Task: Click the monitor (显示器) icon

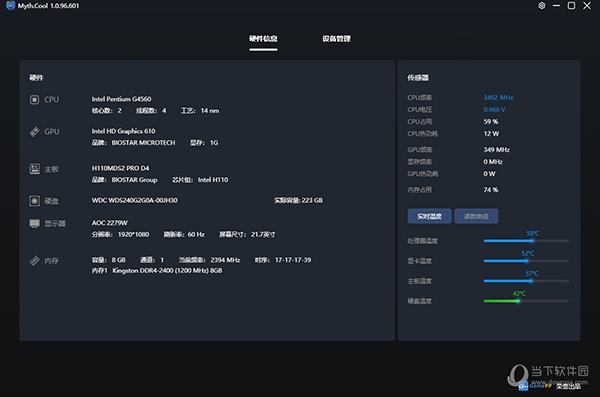Action: 34,223
